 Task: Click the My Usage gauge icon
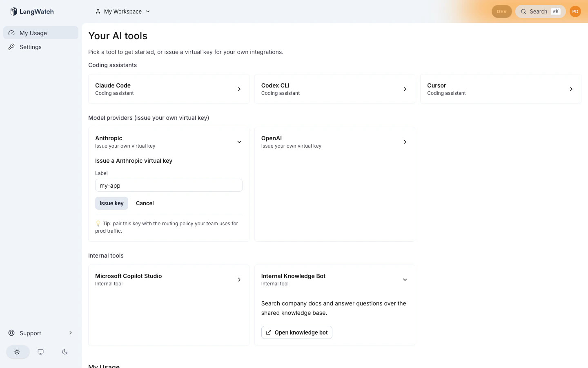11,33
